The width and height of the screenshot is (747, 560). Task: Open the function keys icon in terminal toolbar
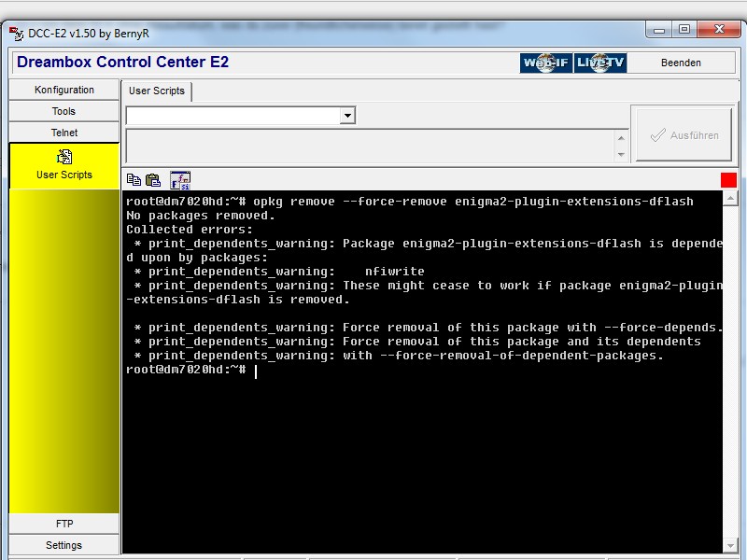[x=180, y=180]
